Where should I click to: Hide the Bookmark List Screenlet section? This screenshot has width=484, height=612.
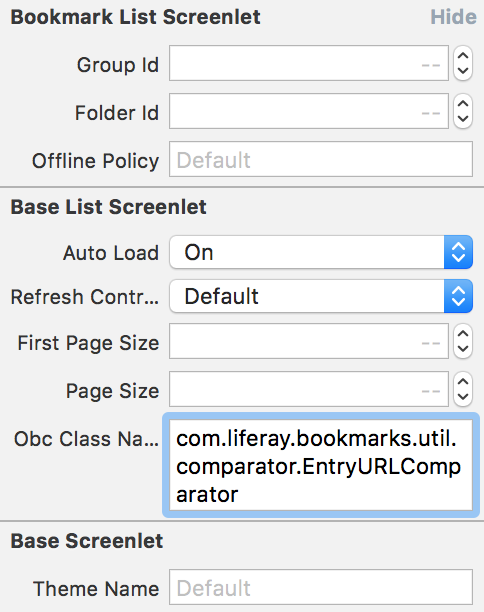pyautogui.click(x=453, y=17)
